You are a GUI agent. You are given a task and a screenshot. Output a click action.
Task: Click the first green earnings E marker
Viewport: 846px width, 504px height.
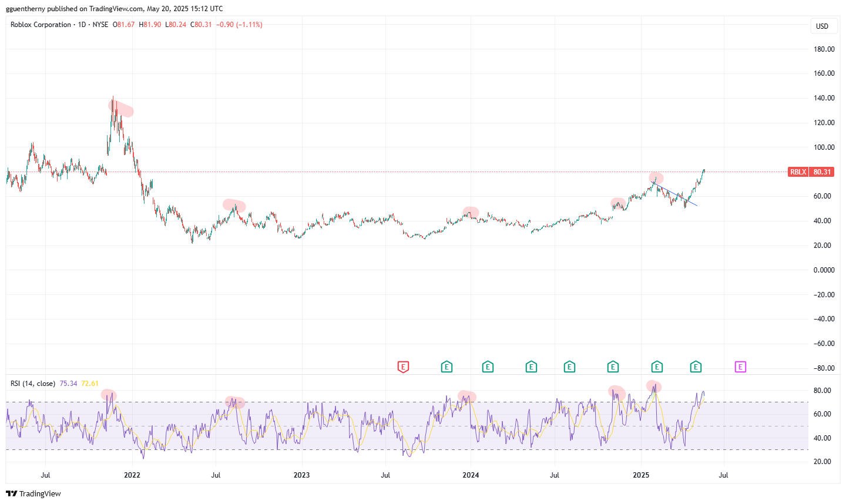[x=446, y=367]
